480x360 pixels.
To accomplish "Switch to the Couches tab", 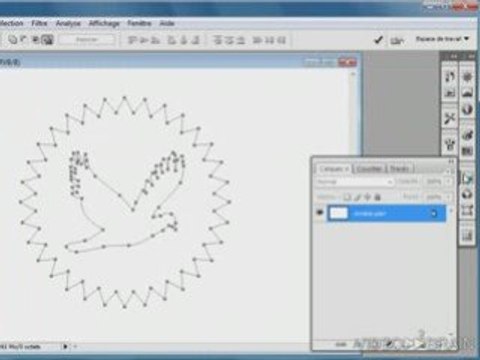I will [369, 169].
